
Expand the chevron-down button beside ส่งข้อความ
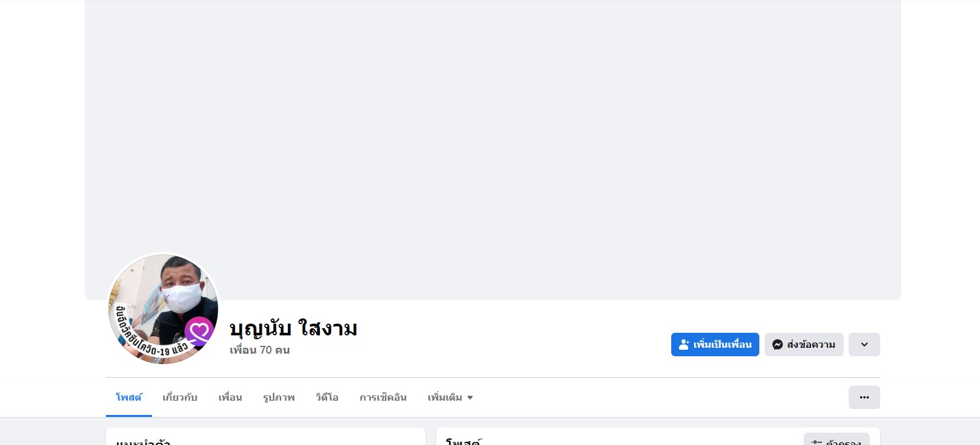point(864,345)
